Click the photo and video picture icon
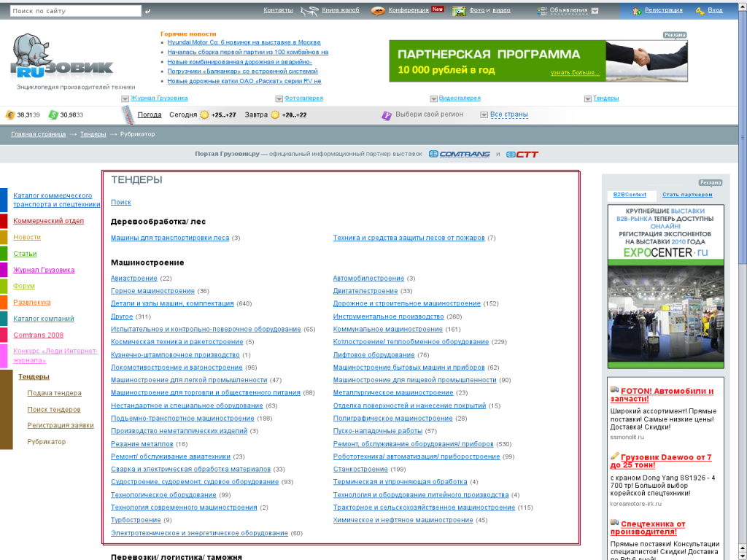 459,11
